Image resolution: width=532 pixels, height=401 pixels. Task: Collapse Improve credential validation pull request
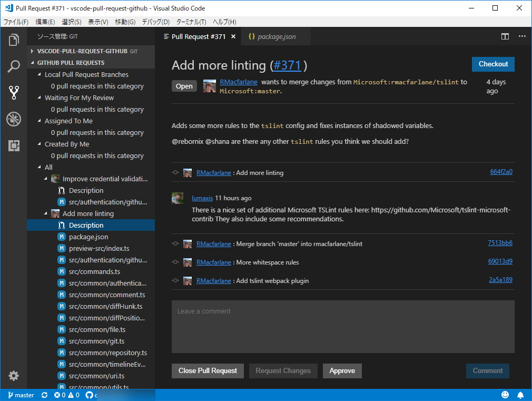point(45,178)
